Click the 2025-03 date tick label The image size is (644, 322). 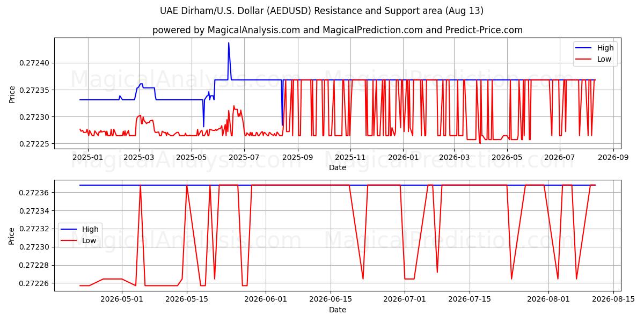[x=139, y=157]
